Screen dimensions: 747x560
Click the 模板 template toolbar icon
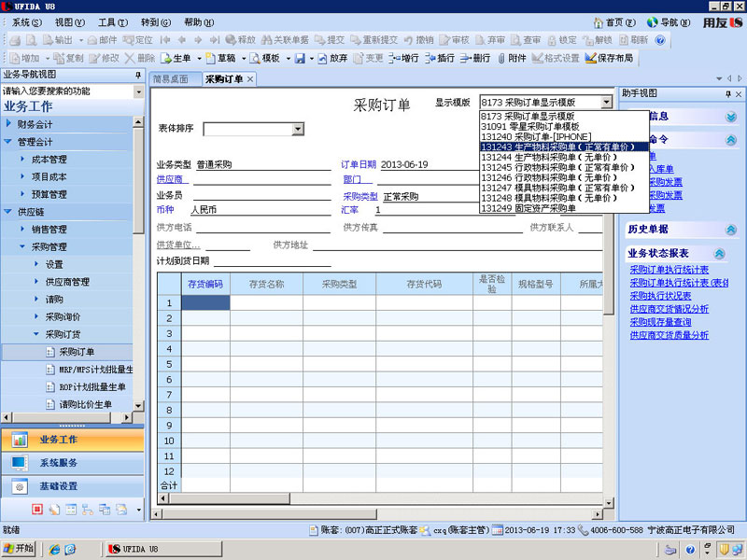(255, 58)
